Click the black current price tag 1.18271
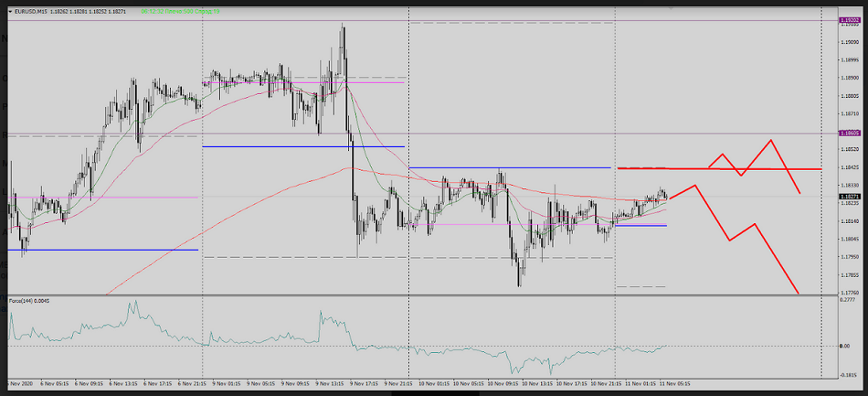This screenshot has width=868, height=396. pos(851,196)
